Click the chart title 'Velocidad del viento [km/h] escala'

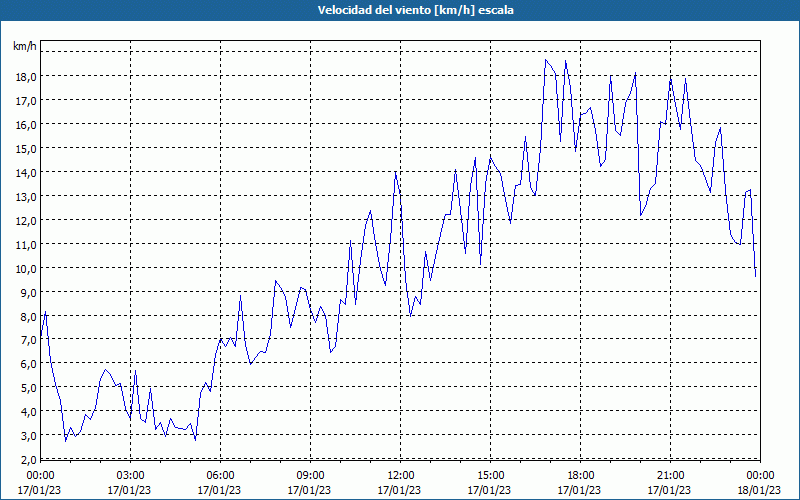415,10
